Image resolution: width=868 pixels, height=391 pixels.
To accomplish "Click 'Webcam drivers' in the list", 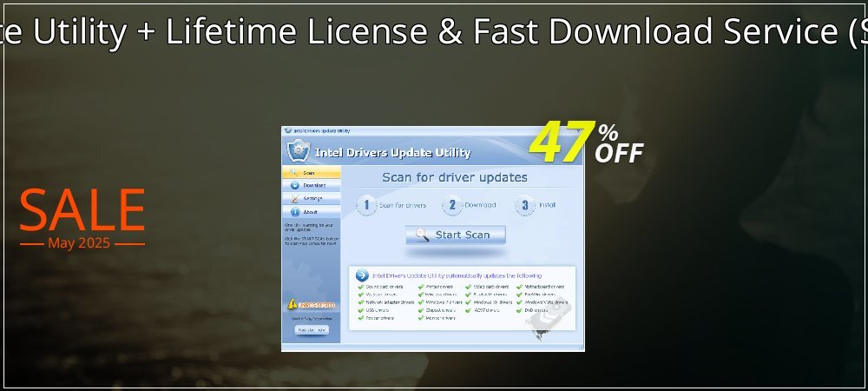I will [x=381, y=295].
